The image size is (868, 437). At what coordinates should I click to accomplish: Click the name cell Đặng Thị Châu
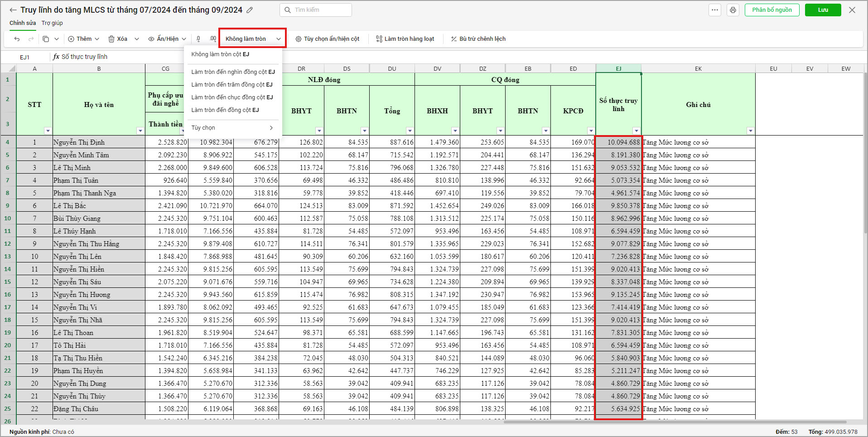[x=99, y=409]
